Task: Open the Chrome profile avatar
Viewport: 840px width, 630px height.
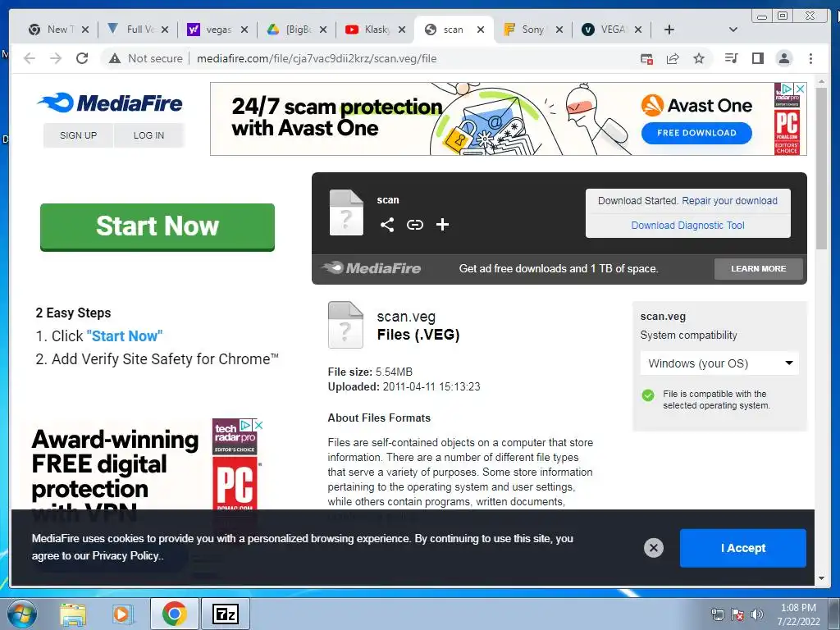Action: tap(784, 58)
